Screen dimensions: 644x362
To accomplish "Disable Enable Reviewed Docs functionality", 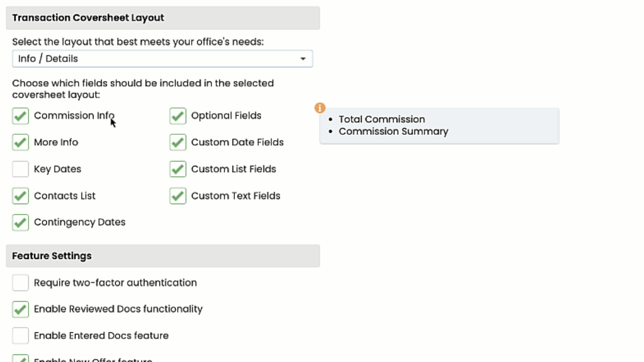I will pyautogui.click(x=21, y=309).
